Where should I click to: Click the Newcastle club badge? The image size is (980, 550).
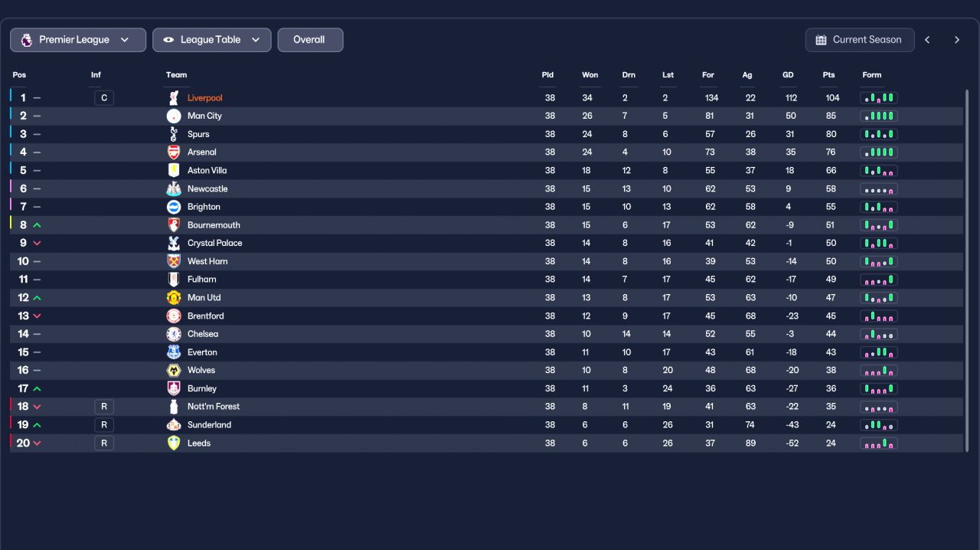point(174,188)
